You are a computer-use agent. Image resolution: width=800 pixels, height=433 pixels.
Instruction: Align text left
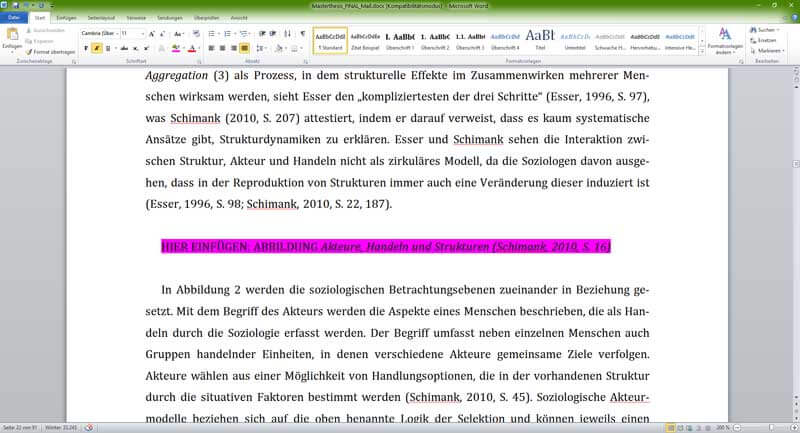tap(211, 48)
